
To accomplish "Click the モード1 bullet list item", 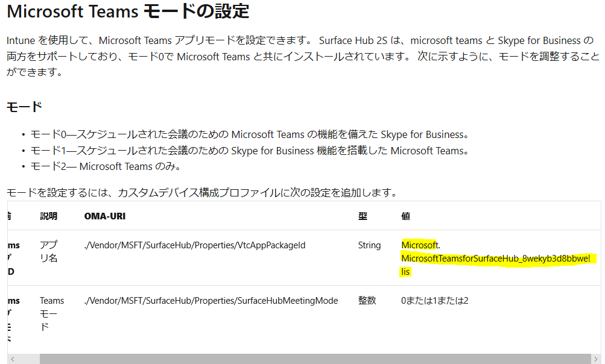I will (250, 151).
